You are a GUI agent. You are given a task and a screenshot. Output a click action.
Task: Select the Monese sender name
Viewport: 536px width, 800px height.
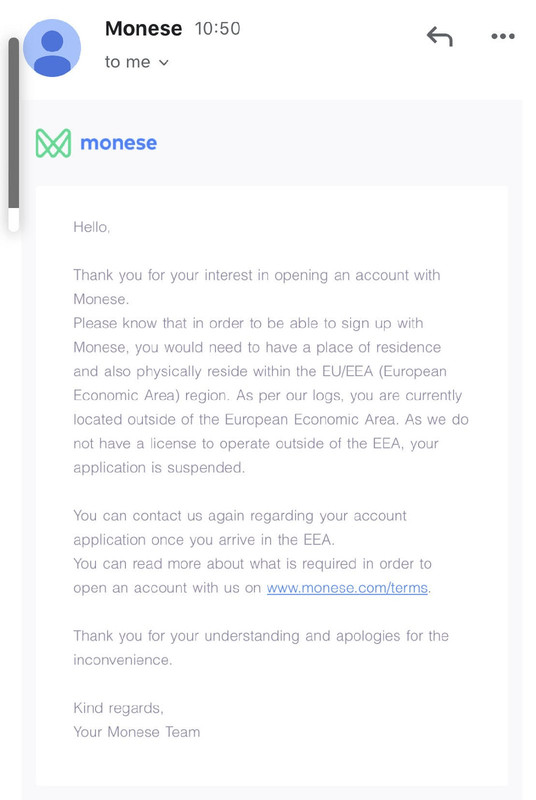pyautogui.click(x=143, y=29)
